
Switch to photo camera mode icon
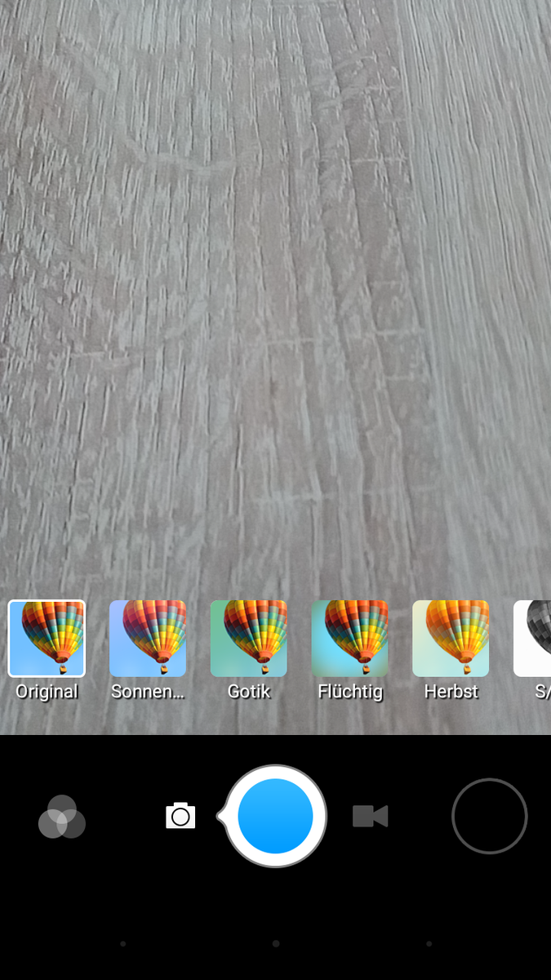(x=180, y=816)
